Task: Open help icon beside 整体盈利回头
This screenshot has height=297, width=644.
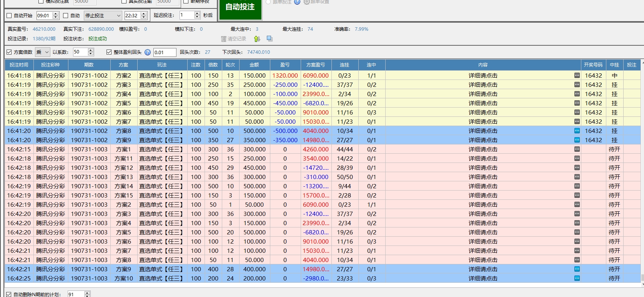Action: 147,52
